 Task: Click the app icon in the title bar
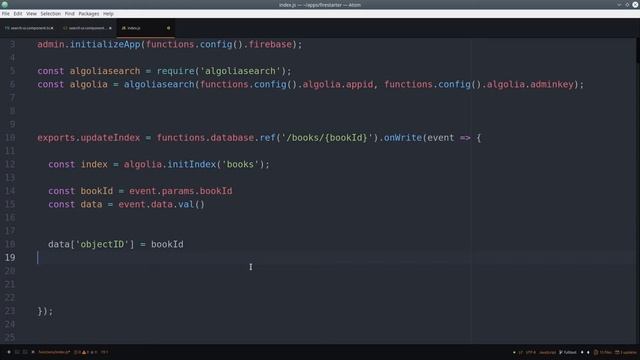click(x=4, y=4)
